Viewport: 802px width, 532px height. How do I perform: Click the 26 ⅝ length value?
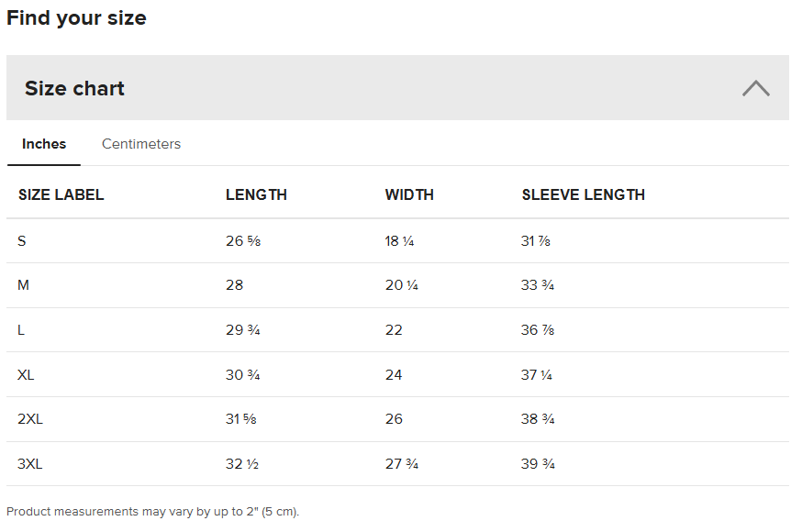coord(242,241)
